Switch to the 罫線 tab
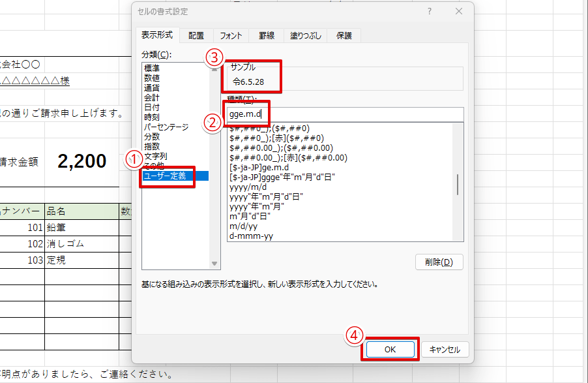The width and height of the screenshot is (588, 383). [x=266, y=36]
